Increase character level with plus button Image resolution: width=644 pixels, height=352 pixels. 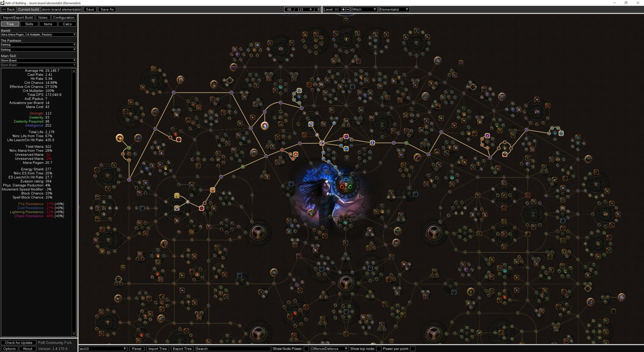click(x=343, y=9)
